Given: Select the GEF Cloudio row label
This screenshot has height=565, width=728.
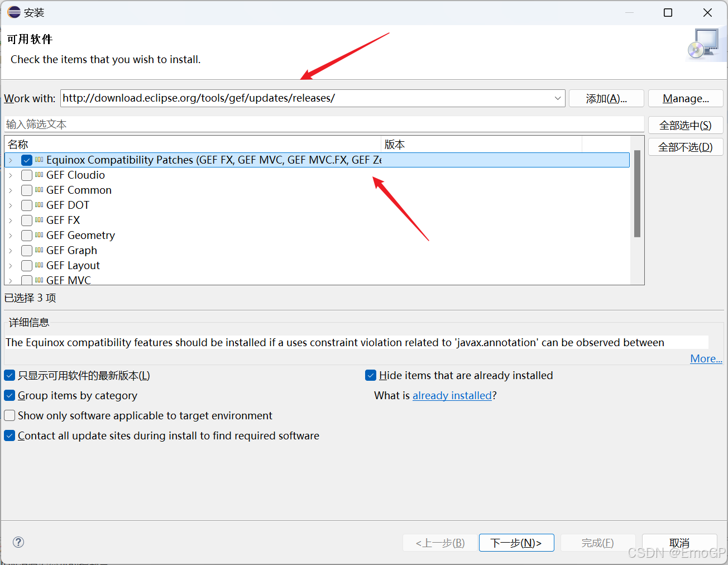Looking at the screenshot, I should (75, 175).
